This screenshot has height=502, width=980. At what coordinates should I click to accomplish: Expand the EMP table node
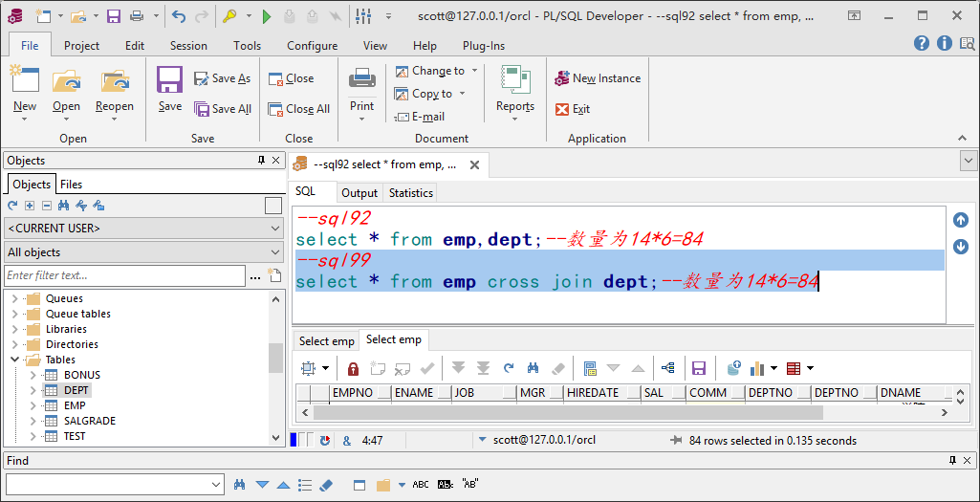(x=33, y=405)
